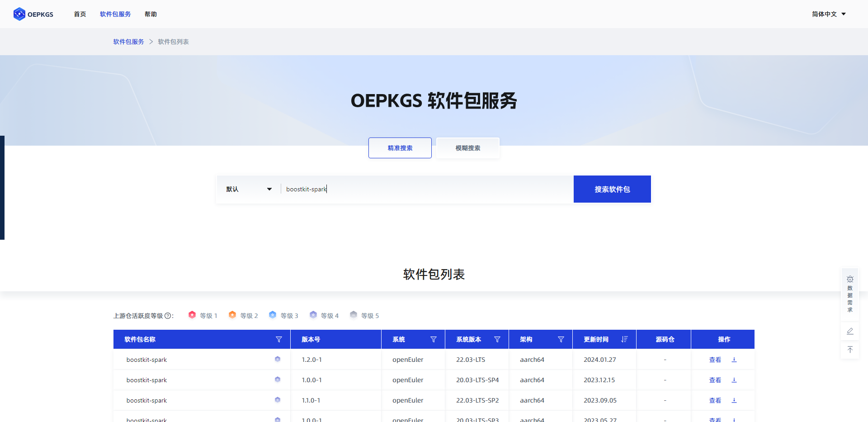This screenshot has height=422, width=868.
Task: Click the help question mark next to 上游仓活跃度等级
Action: (x=168, y=316)
